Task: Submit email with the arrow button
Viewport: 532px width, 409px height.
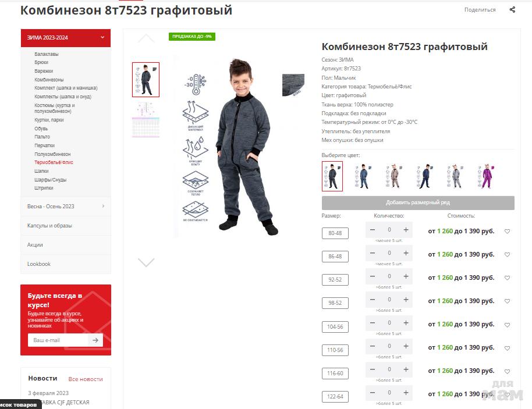Action: (95, 340)
